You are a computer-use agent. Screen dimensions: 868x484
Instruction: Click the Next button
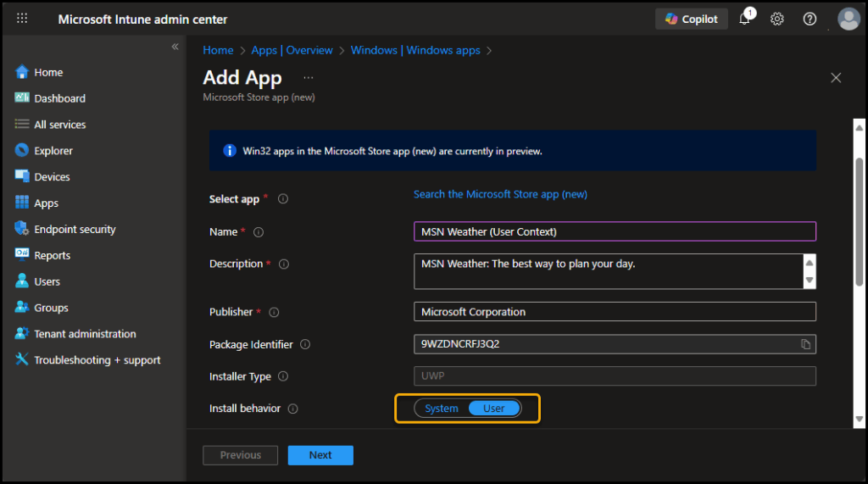(320, 455)
